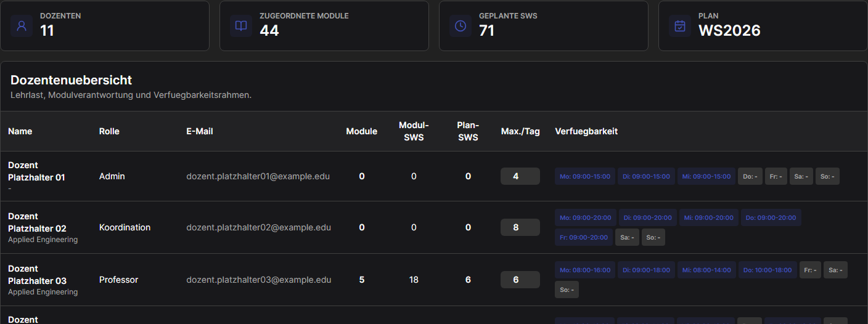The width and height of the screenshot is (868, 324).
Task: Click the Admin role cell
Action: [x=112, y=176]
